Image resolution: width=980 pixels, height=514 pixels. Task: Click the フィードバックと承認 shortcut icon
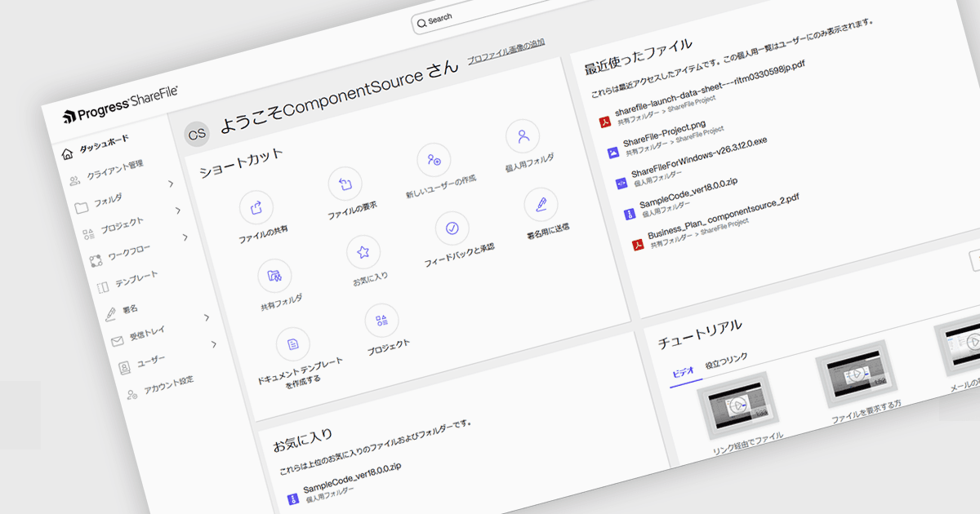[x=452, y=228]
